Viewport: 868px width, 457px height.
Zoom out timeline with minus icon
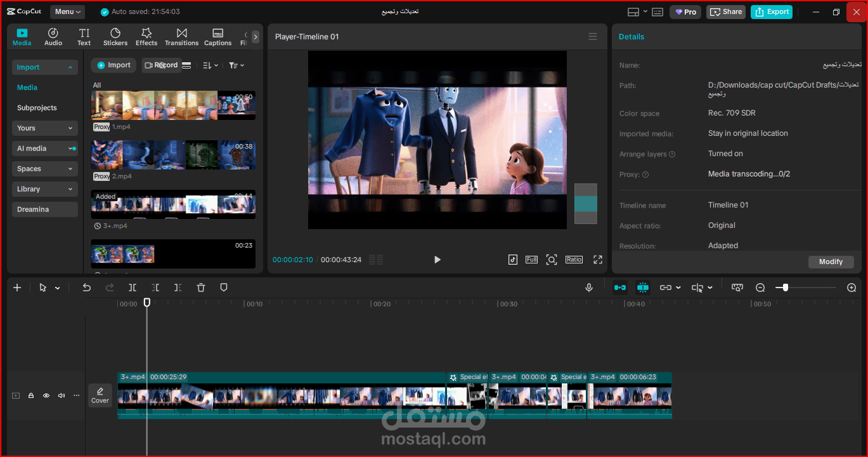coord(760,288)
